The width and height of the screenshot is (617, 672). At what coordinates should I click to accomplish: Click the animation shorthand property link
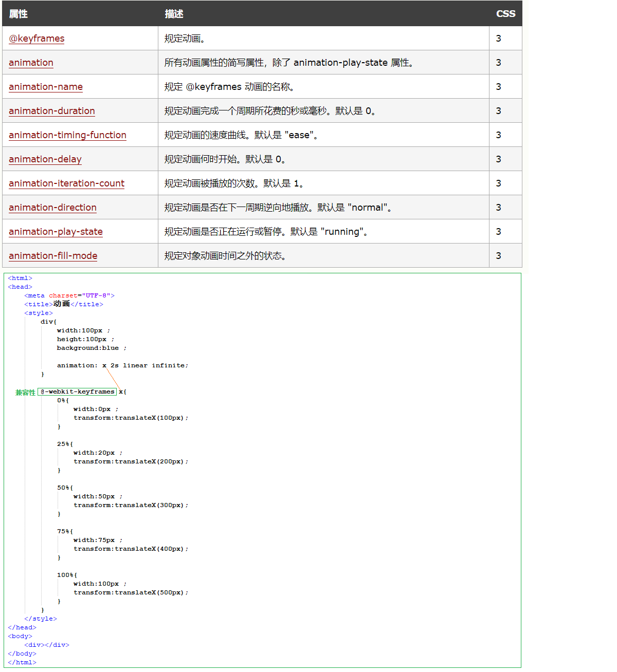31,63
